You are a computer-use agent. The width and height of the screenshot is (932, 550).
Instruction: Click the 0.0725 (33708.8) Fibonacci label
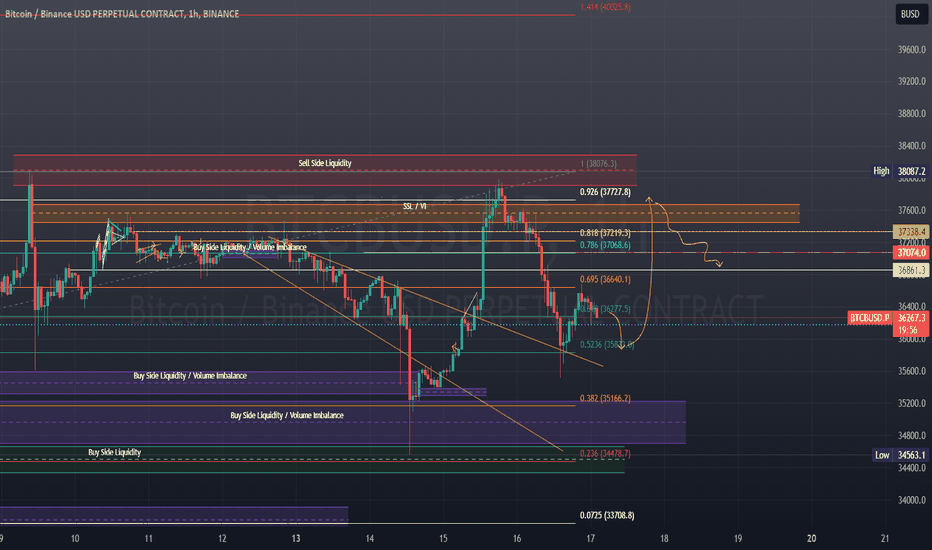tap(607, 516)
